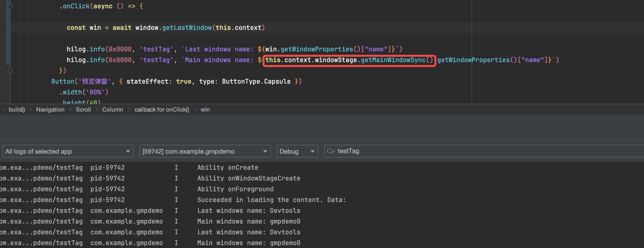The image size is (644, 248).
Task: Collapse the onClick callback fold marker
Action: point(10,7)
